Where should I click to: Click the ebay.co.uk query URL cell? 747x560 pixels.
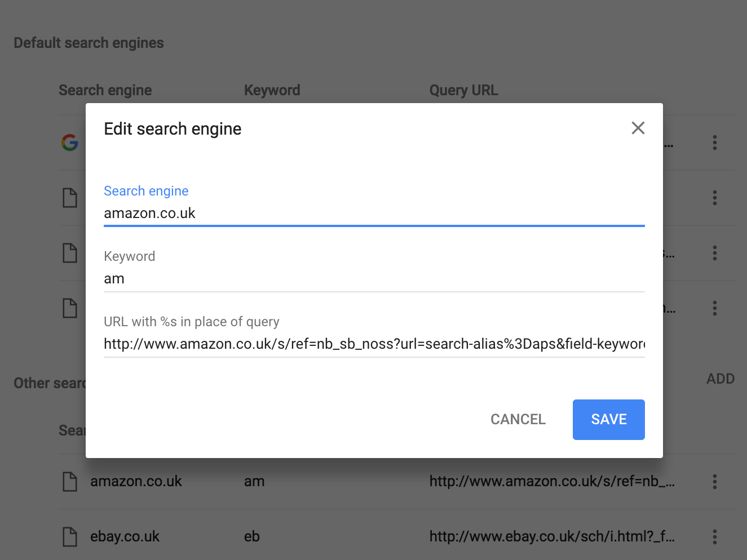[552, 537]
